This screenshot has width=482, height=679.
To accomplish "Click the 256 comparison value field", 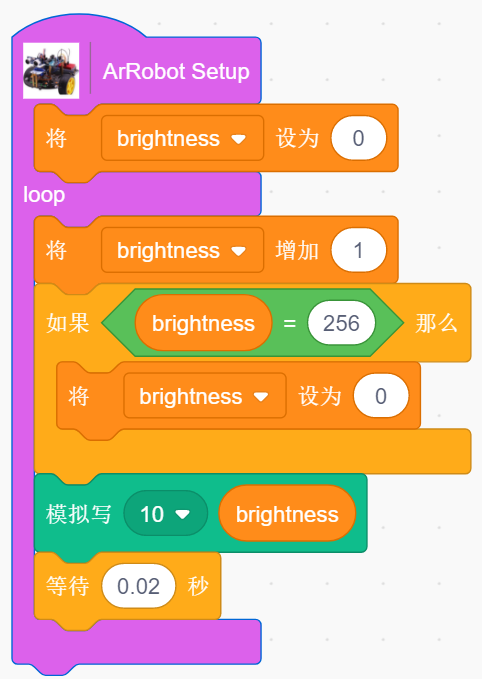I will coord(341,323).
